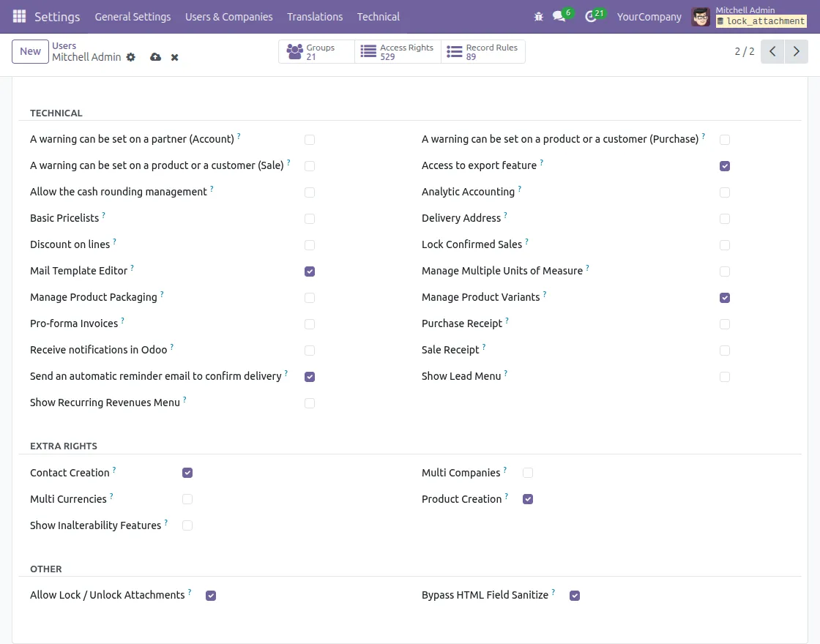Click help tooltip icon beside Basic Pricelists

click(103, 215)
